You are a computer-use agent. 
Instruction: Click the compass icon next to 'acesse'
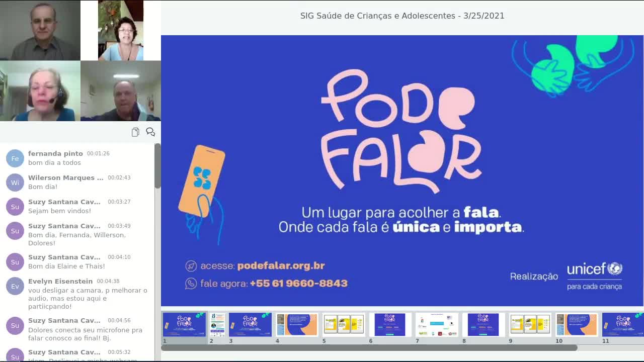coord(191,266)
